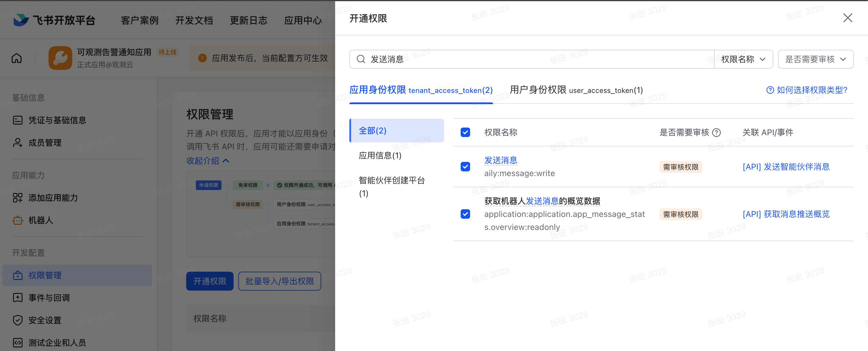868x351 pixels.
Task: Collapse the intro via 收起介绍 chevron
Action: tap(226, 161)
